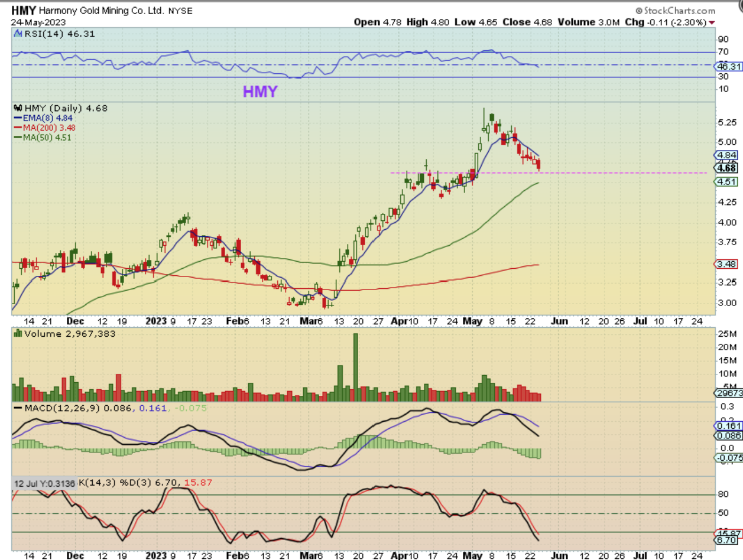The width and height of the screenshot is (743, 560).
Task: Click the 15.87 stochastic tag on the right axis
Action: coord(728,533)
